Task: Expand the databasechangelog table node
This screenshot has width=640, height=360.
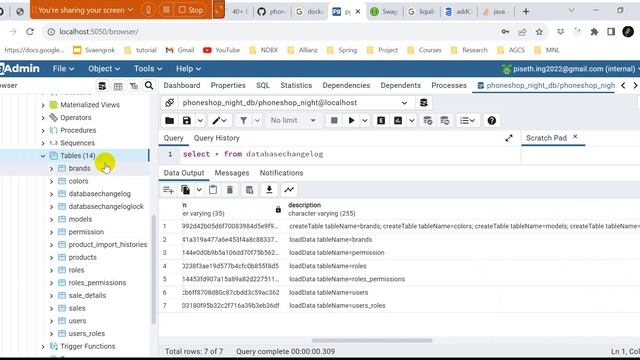Action: coord(51,194)
